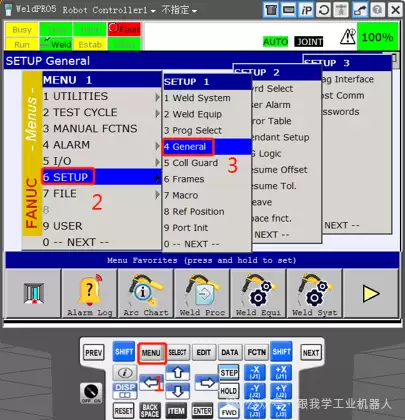Select 9 Port Init in SETUP 1
The width and height of the screenshot is (405, 420).
(207, 228)
